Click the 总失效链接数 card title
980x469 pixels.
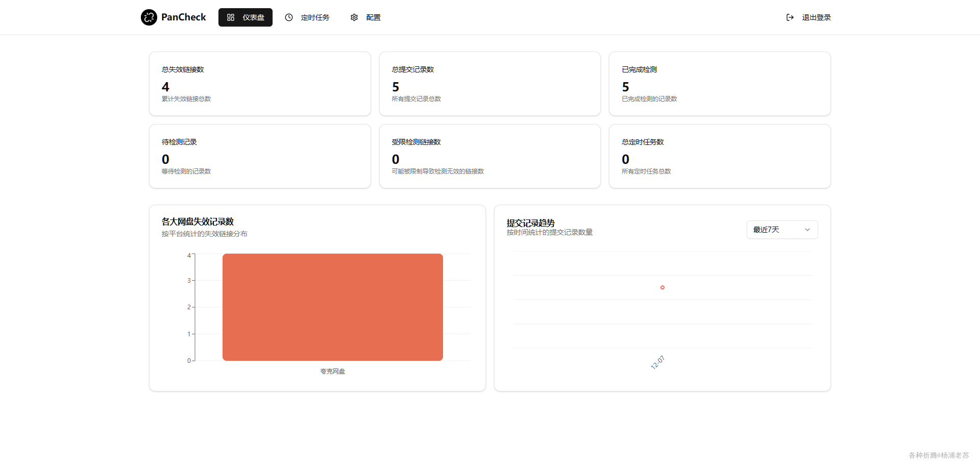coord(183,69)
